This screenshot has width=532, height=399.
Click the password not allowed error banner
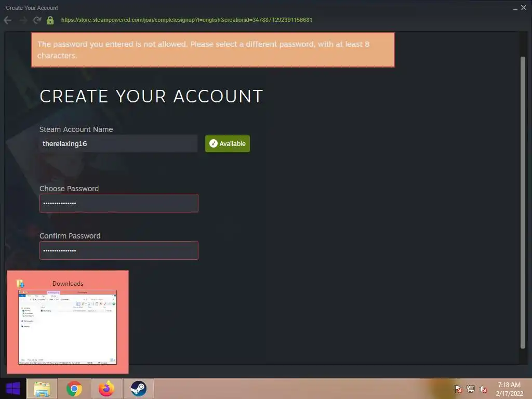[213, 50]
